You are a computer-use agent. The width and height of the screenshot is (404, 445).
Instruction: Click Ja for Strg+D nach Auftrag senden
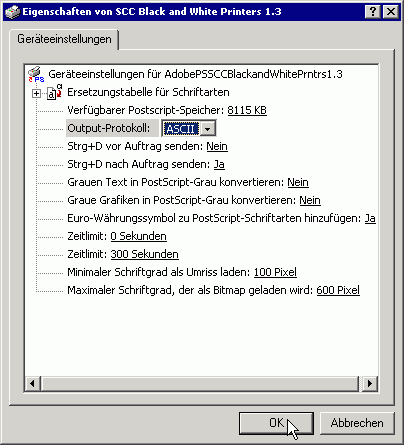(x=219, y=164)
